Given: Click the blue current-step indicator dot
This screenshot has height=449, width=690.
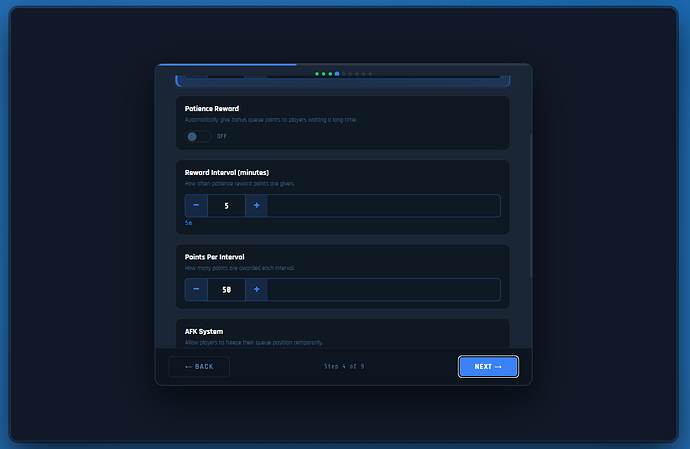Looking at the screenshot, I should tap(337, 74).
